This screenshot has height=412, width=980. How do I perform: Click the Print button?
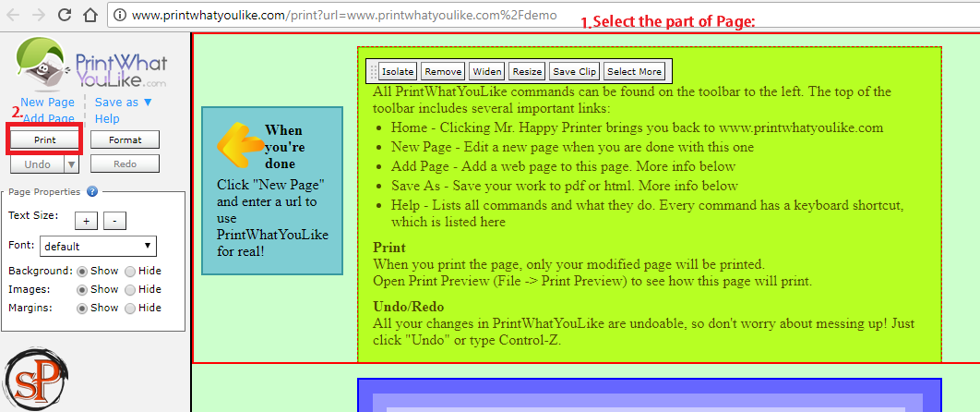pyautogui.click(x=44, y=140)
